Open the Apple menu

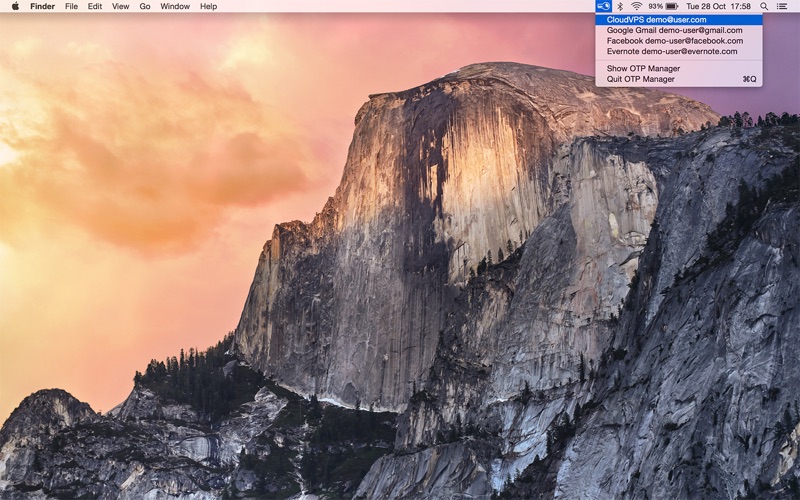[15, 6]
